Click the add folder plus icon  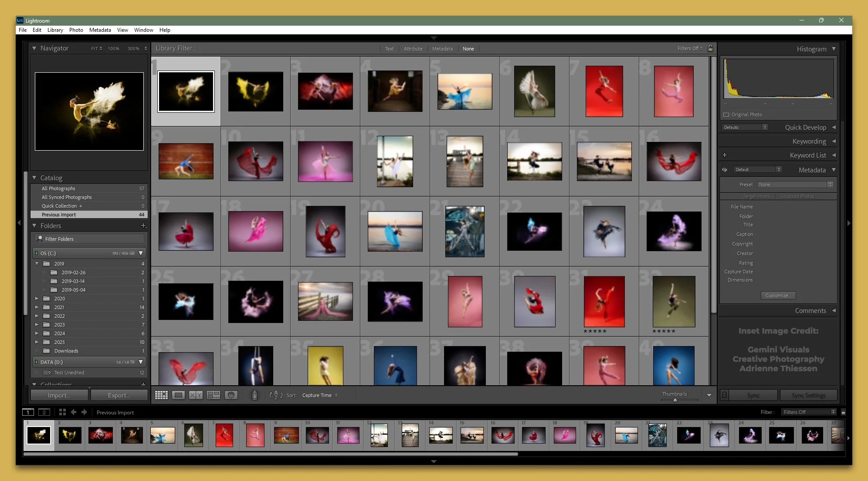[x=143, y=225]
